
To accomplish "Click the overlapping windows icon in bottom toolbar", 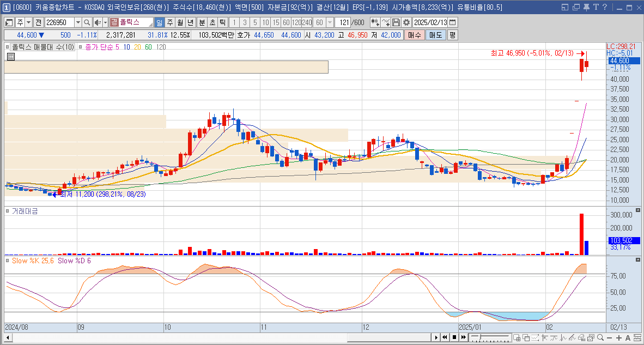I will coord(526,337).
